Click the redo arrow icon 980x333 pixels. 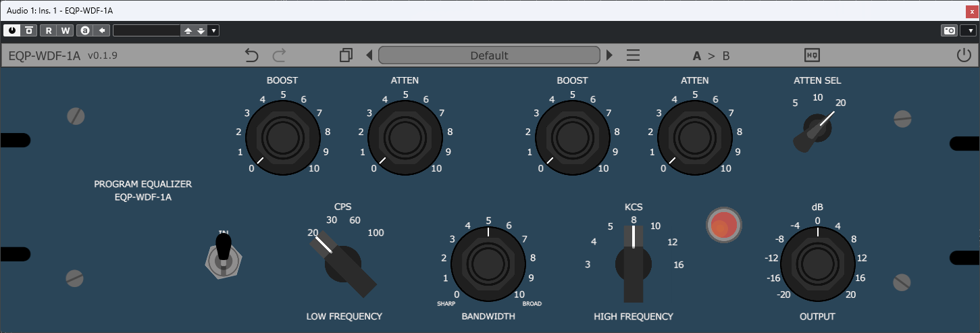279,55
